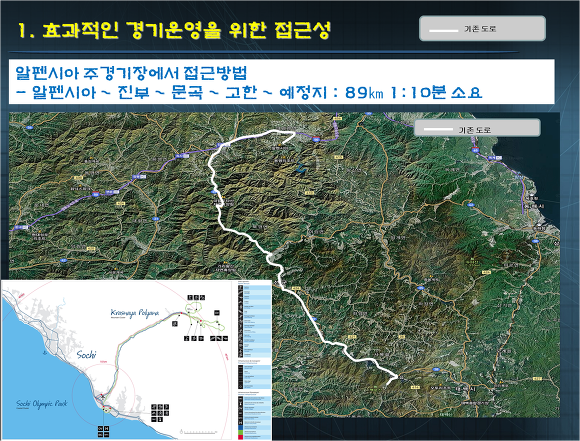Click the 'Sochi Olympic Park' label
The image size is (580, 441).
coord(42,404)
